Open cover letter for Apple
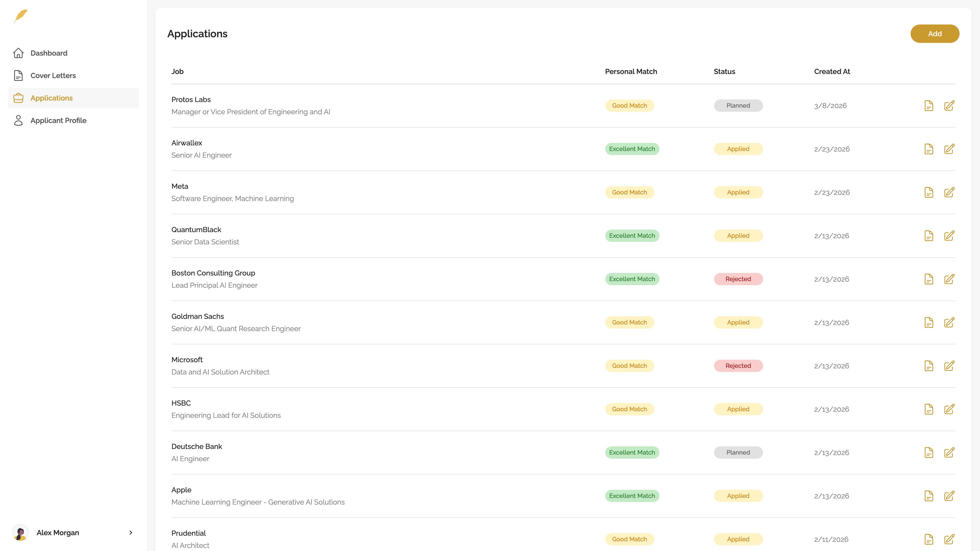 click(x=929, y=496)
